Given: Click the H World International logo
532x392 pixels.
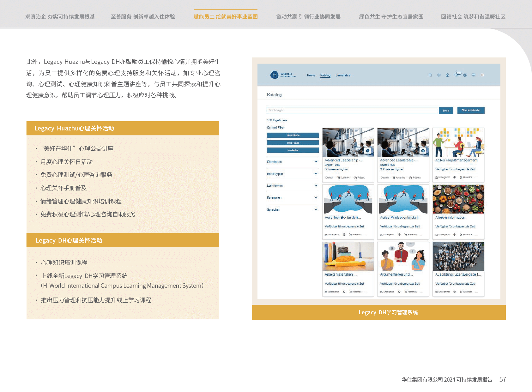Looking at the screenshot, I should (283, 75).
